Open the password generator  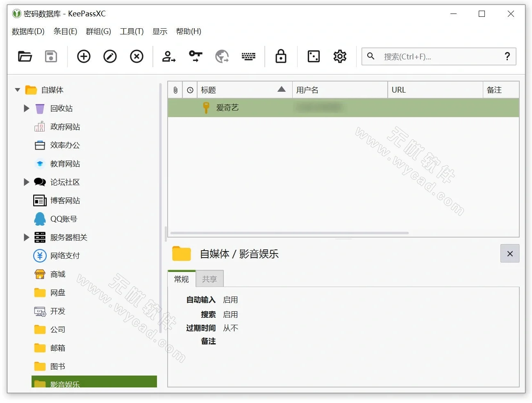pyautogui.click(x=313, y=57)
